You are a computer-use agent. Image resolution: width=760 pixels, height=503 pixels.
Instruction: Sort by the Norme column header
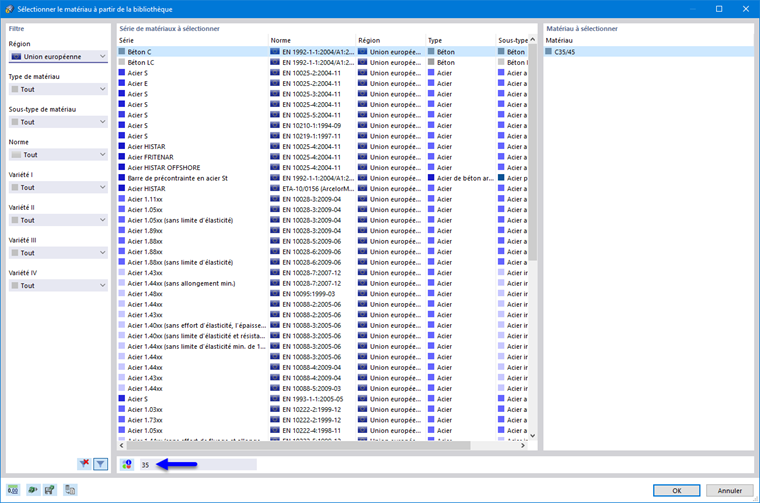tap(312, 40)
